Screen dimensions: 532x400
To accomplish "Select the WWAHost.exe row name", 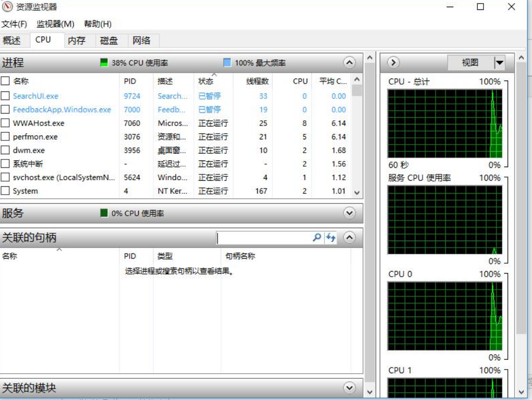I will point(39,123).
